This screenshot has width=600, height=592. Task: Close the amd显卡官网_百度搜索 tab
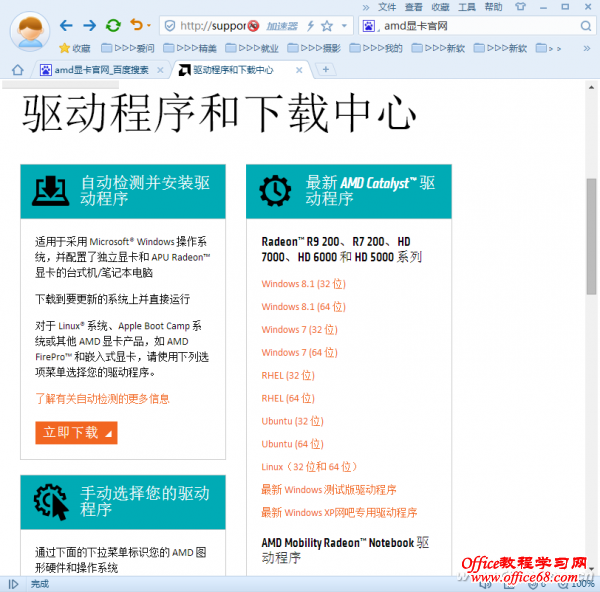tap(160, 70)
